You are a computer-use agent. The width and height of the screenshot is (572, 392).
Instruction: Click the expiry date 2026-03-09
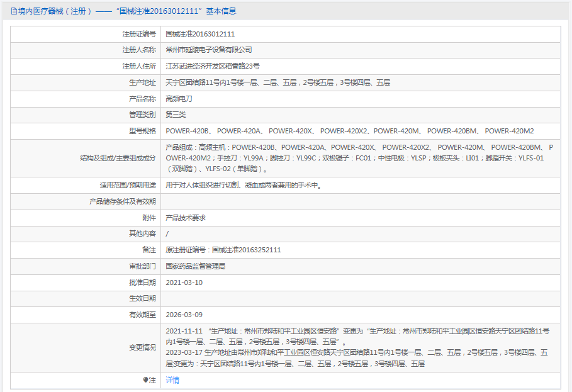tap(184, 315)
